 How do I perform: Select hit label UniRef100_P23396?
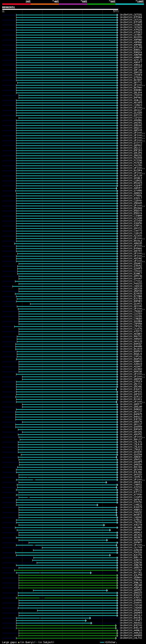131,161
